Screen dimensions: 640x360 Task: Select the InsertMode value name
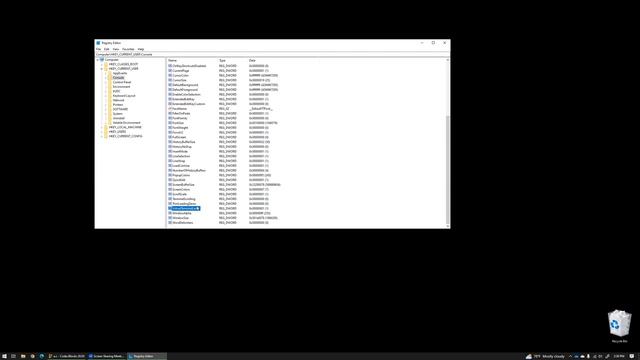click(x=180, y=151)
